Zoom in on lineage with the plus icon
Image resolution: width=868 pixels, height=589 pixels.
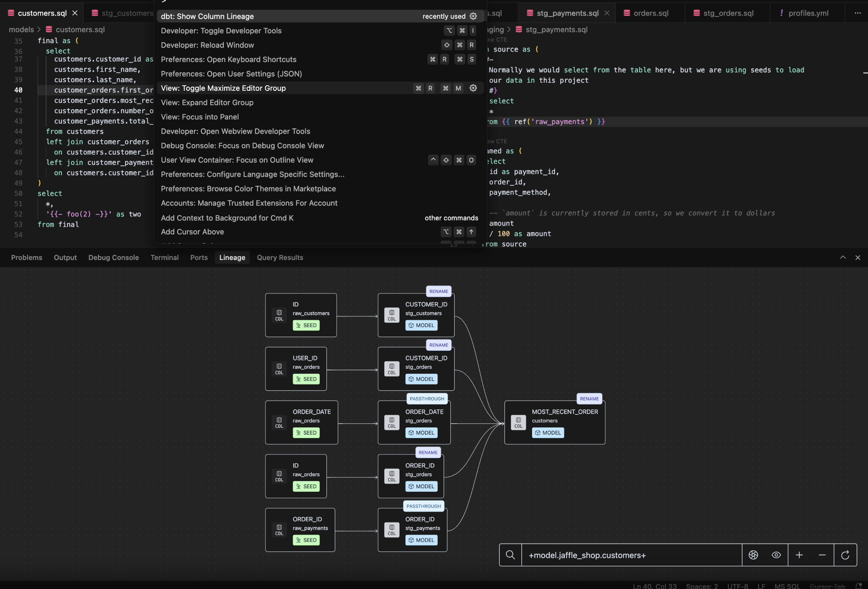[x=799, y=555]
